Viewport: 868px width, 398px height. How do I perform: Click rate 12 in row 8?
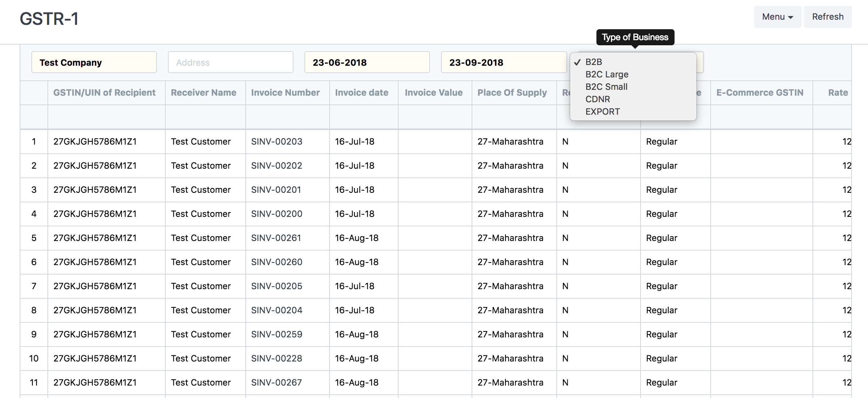pyautogui.click(x=847, y=310)
